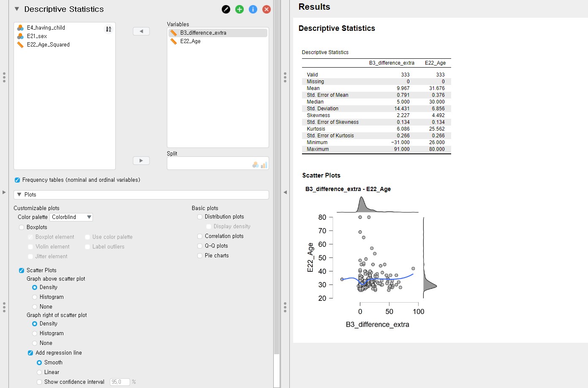
Task: Collapse results panel with the divider arrow
Action: click(285, 192)
